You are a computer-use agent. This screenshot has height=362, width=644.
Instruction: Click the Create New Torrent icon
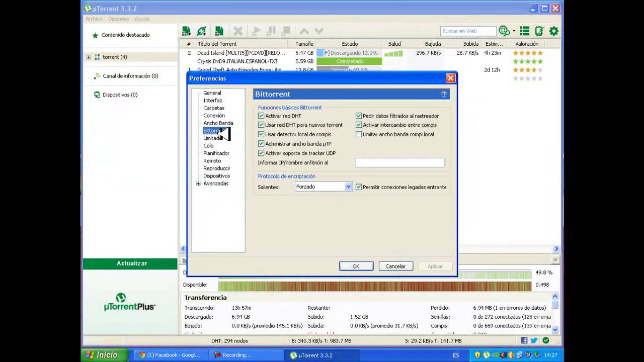(x=219, y=31)
